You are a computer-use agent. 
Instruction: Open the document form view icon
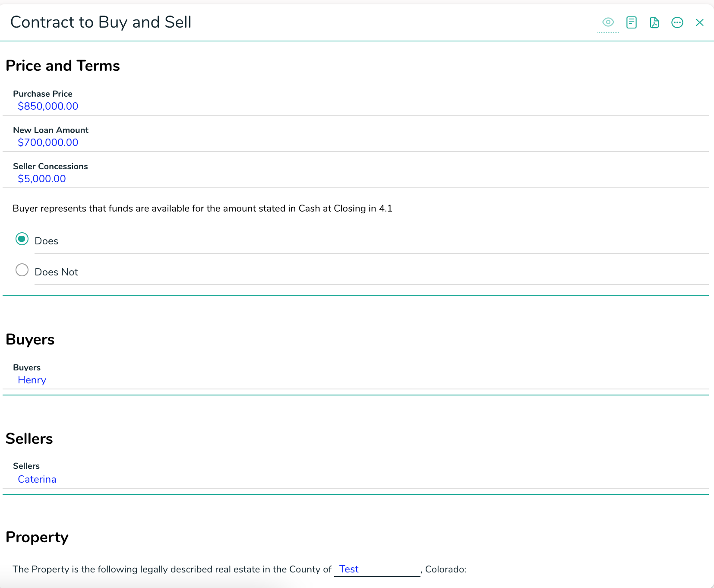pos(632,22)
